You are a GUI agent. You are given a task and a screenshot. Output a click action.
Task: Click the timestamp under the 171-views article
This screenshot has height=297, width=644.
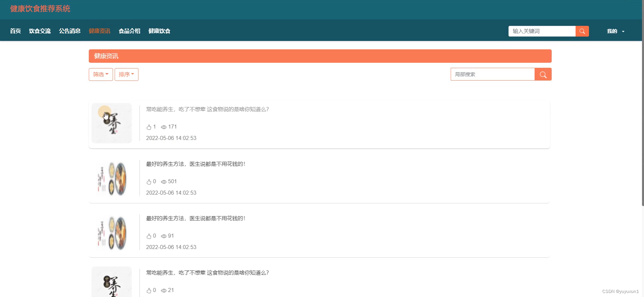[171, 138]
